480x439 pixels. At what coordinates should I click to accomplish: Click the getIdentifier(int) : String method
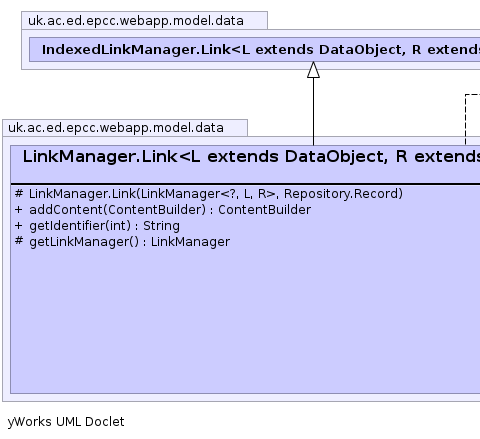(104, 226)
